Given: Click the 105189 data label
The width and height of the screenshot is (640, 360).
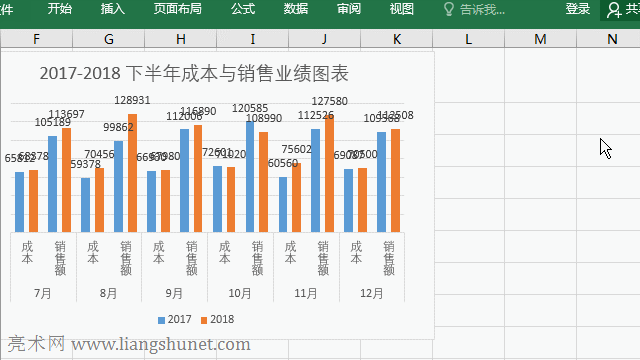Looking at the screenshot, I should coord(53,122).
